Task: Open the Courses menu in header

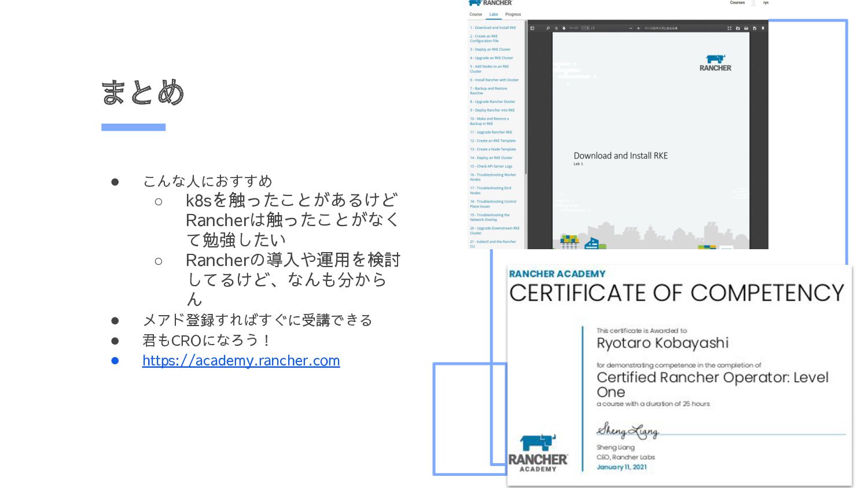Action: pos(737,3)
